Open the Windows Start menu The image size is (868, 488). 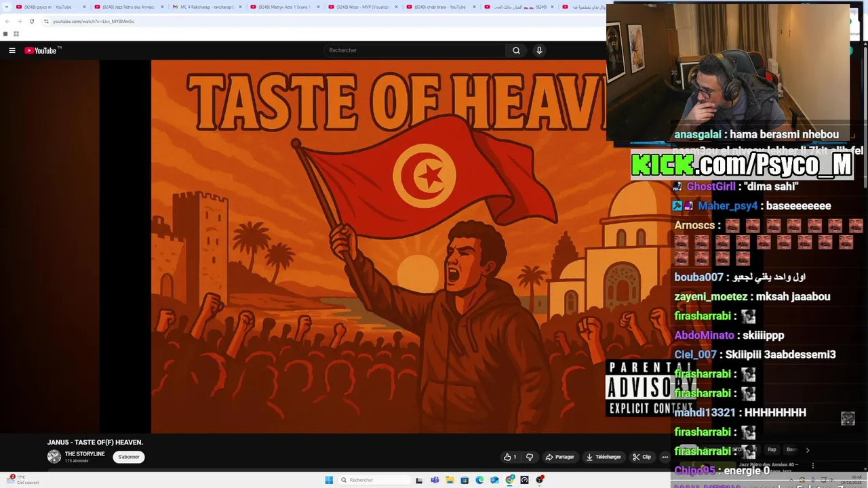(329, 480)
